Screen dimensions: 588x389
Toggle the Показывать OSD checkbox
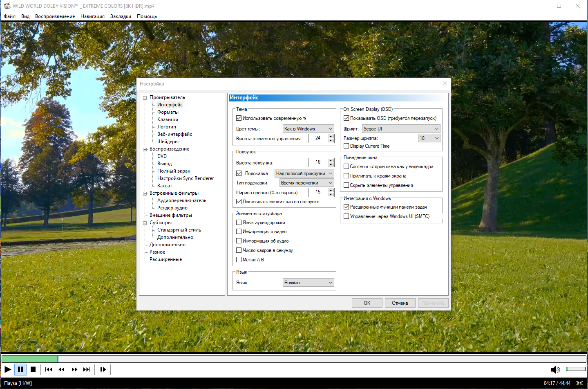[347, 118]
